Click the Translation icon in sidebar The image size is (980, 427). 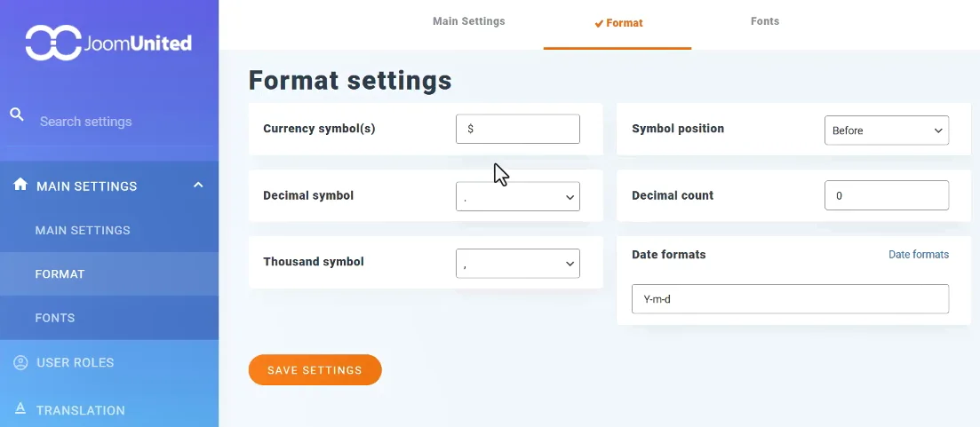(x=20, y=409)
